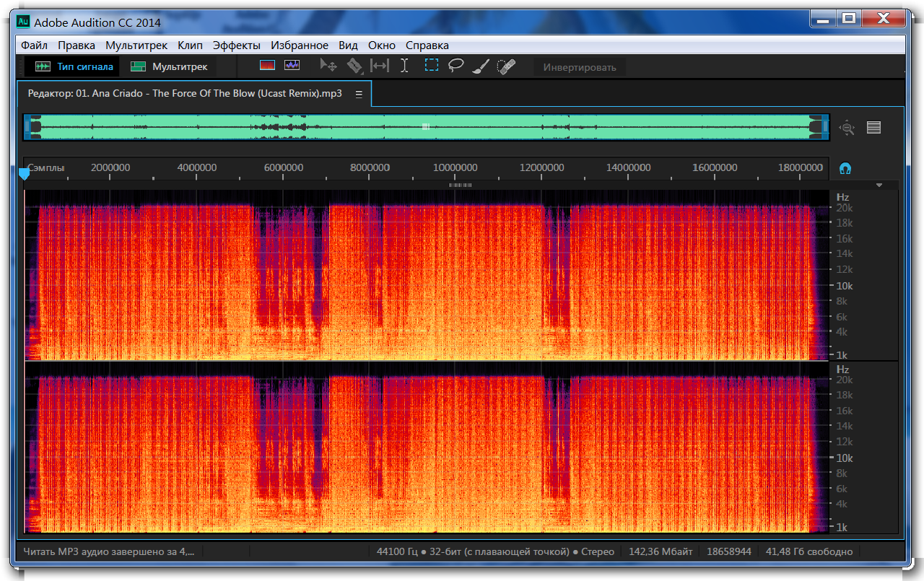This screenshot has height=581, width=924.
Task: Choose the Paintbrush selection tool
Action: point(480,66)
